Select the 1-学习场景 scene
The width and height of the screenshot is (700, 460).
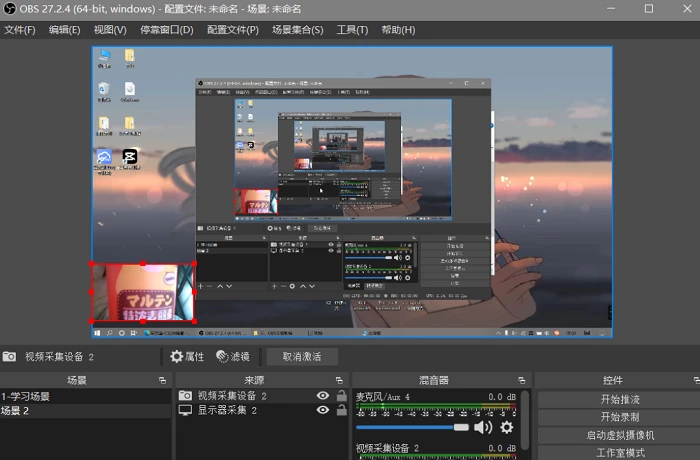click(85, 396)
